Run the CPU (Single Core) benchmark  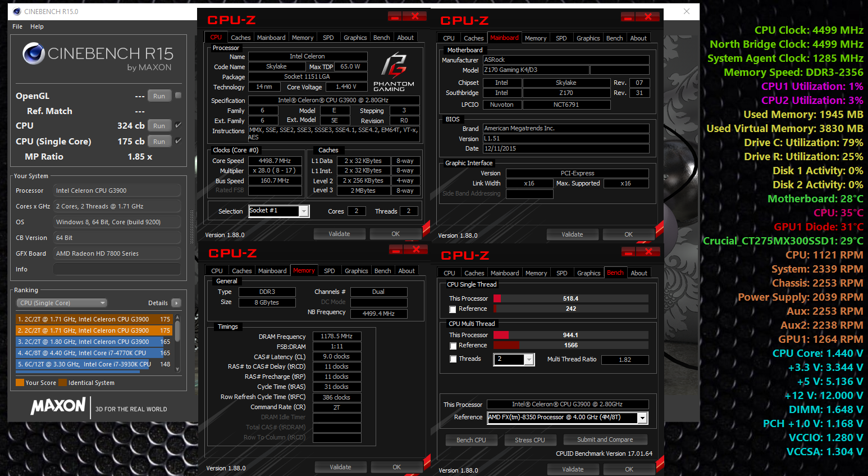159,142
